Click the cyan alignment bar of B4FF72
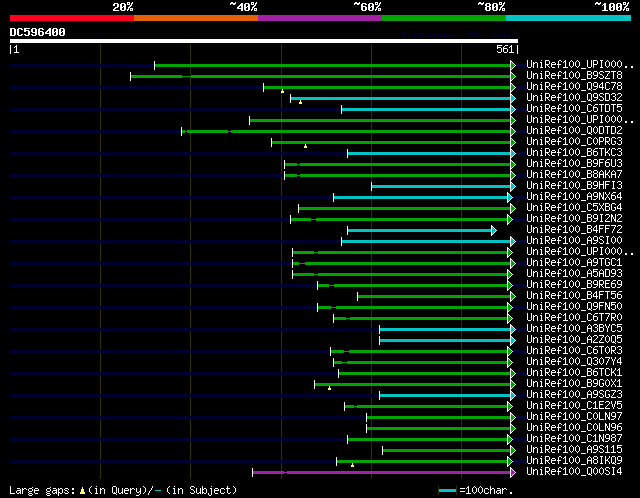640x498 pixels. point(420,231)
